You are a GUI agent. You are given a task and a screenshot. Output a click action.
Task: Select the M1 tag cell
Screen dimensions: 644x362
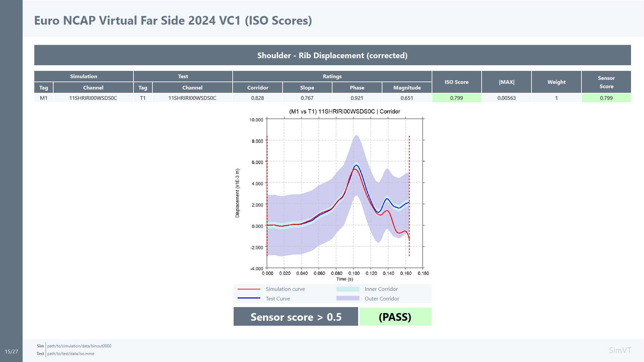click(x=44, y=98)
